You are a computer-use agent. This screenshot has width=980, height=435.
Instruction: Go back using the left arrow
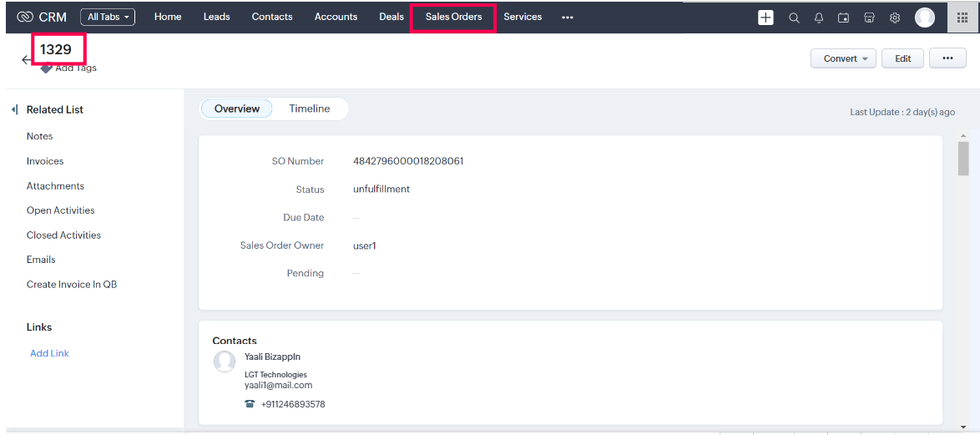click(x=27, y=59)
